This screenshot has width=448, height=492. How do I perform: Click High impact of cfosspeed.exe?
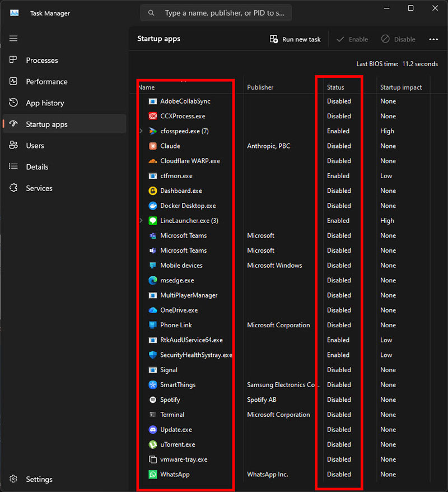(387, 131)
